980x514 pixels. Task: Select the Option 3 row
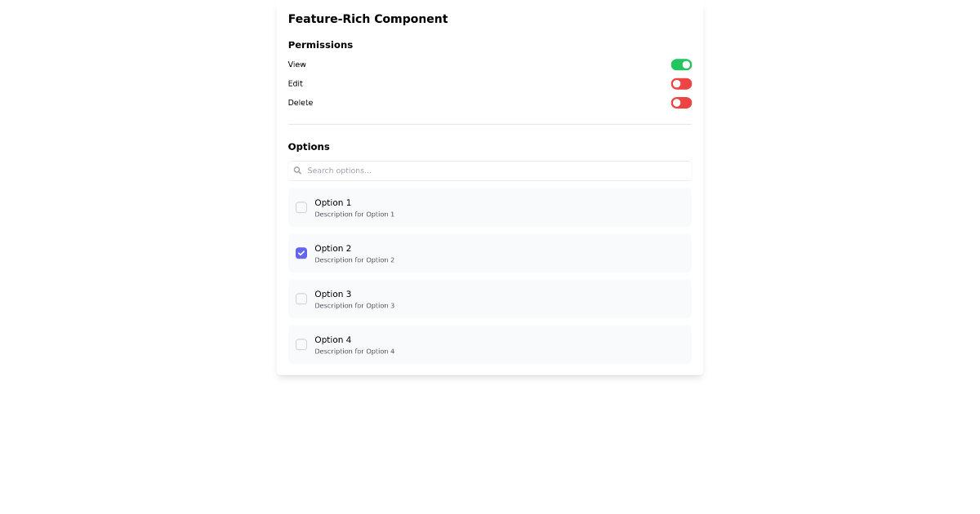tap(490, 299)
